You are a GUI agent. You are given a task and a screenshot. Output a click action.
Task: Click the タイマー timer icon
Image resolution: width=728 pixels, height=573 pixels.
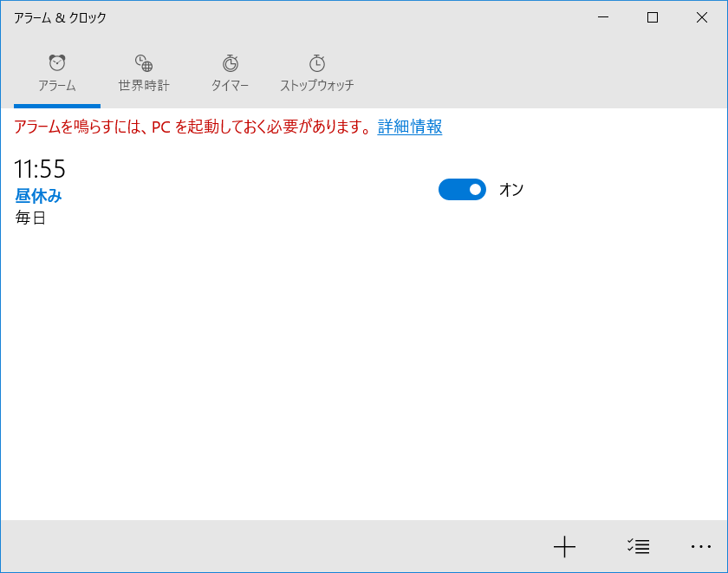(x=229, y=62)
